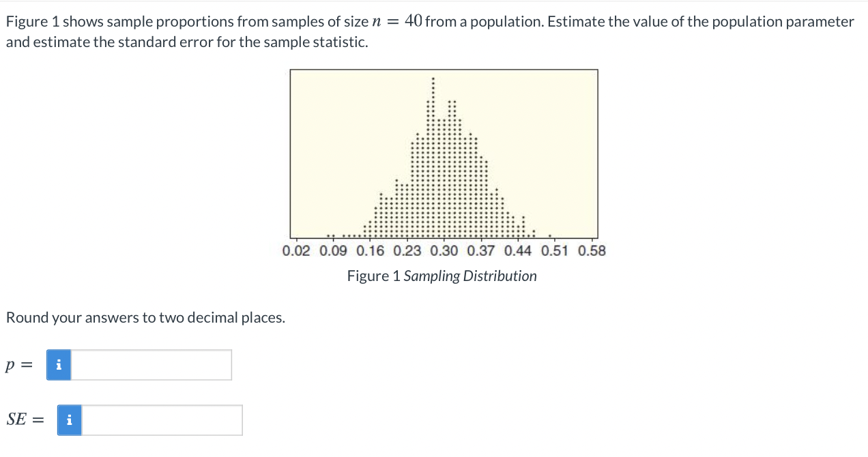Click the 0.16 tick label on the axis
Viewport: 868px width, 457px height.
click(x=371, y=250)
